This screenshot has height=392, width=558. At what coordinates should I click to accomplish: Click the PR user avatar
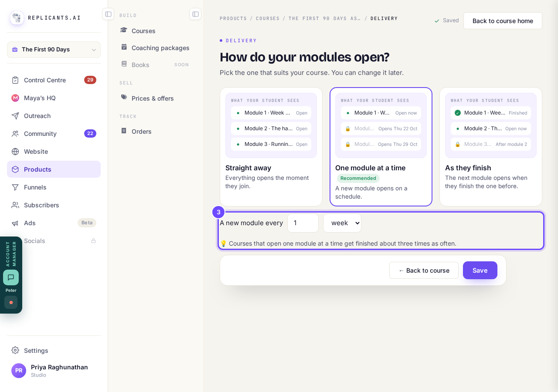pos(19,371)
